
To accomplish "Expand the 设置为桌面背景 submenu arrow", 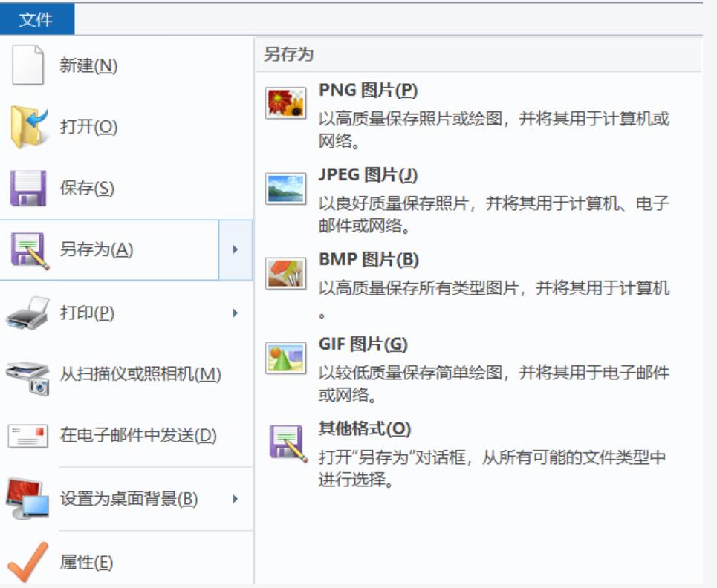I will click(236, 499).
